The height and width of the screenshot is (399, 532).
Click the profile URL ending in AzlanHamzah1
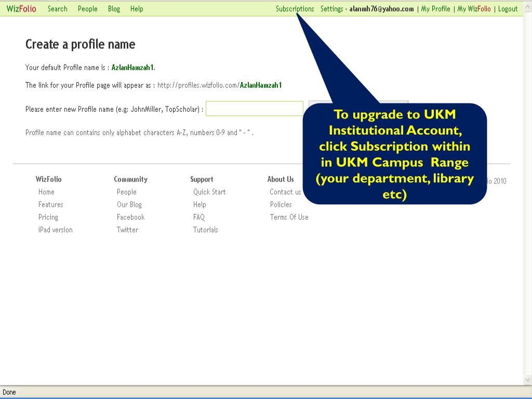pyautogui.click(x=220, y=85)
